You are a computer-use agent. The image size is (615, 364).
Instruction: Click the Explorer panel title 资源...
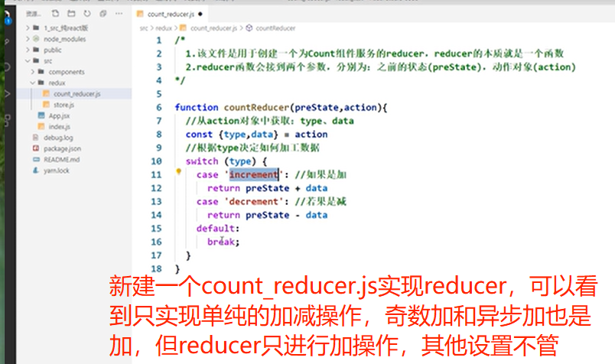pyautogui.click(x=33, y=14)
